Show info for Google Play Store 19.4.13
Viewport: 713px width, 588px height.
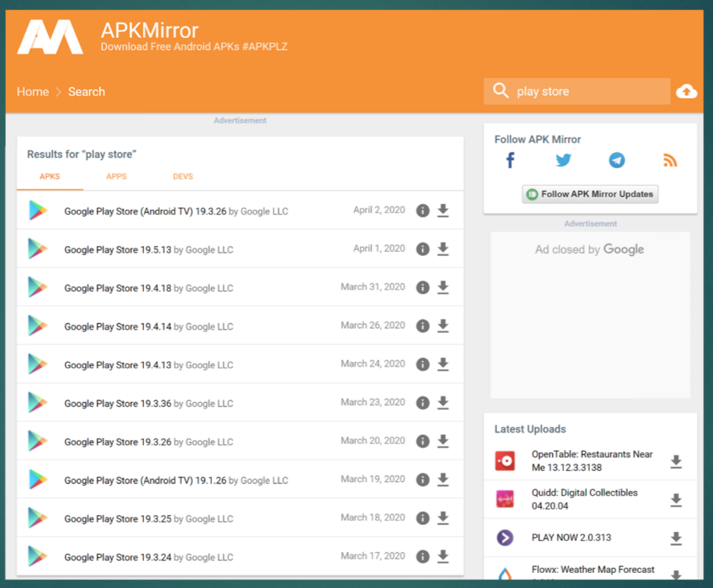[423, 364]
